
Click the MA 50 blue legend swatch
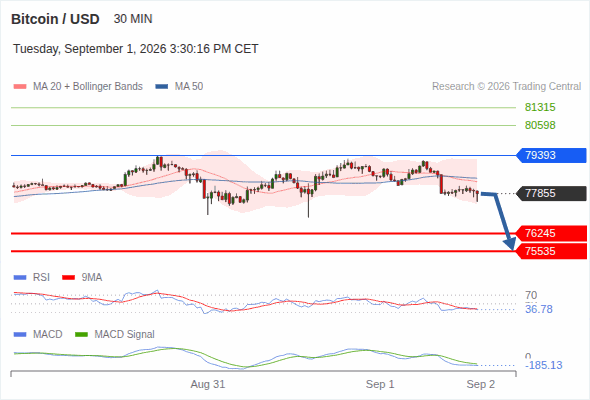point(162,87)
